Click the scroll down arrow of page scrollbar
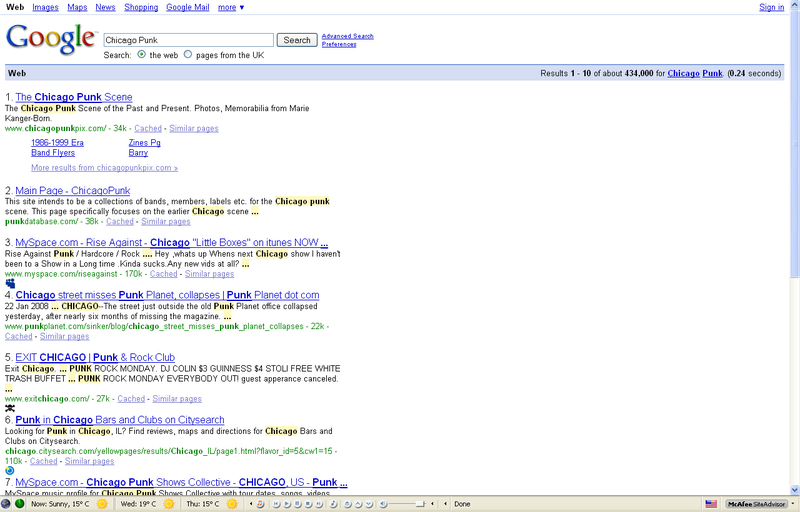Screen dimensions: 800x512 pyautogui.click(x=795, y=490)
